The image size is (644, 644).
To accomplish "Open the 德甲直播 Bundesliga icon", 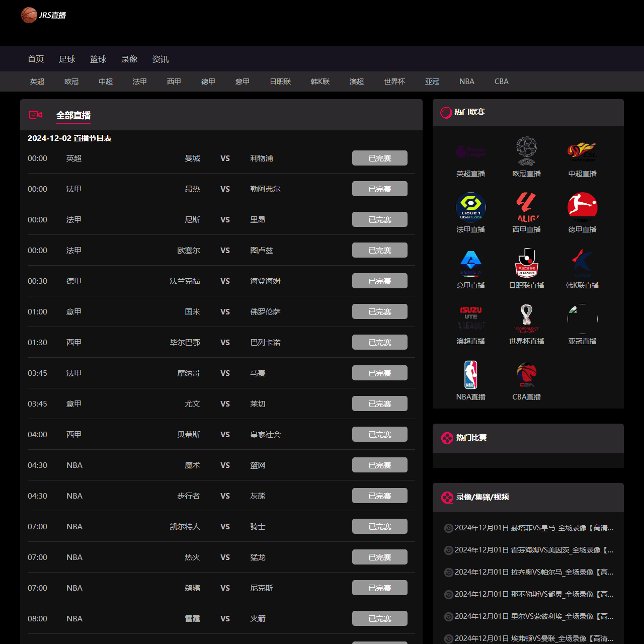I will (583, 207).
